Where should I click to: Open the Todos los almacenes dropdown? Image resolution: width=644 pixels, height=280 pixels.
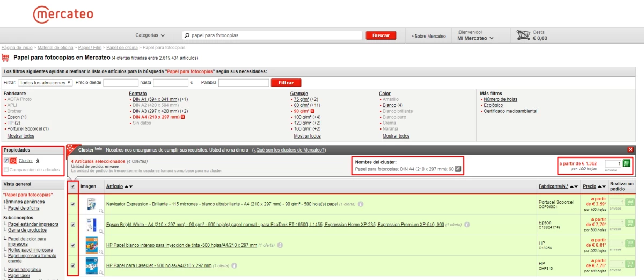45,83
